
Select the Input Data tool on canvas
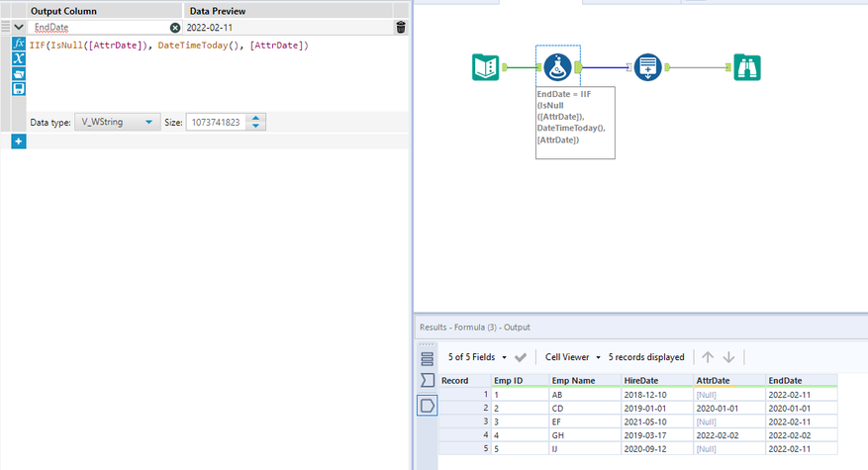[486, 67]
